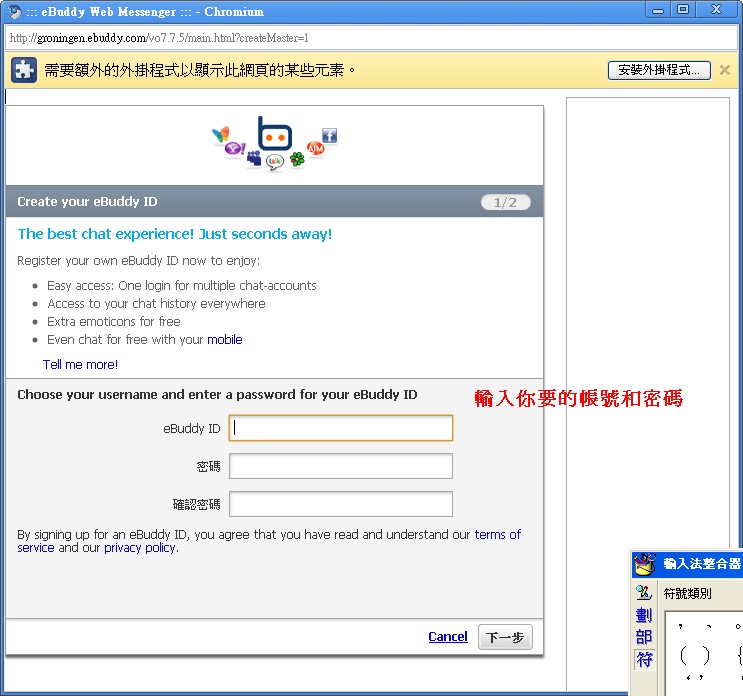Focus the eBuddy ID input field

[x=341, y=428]
